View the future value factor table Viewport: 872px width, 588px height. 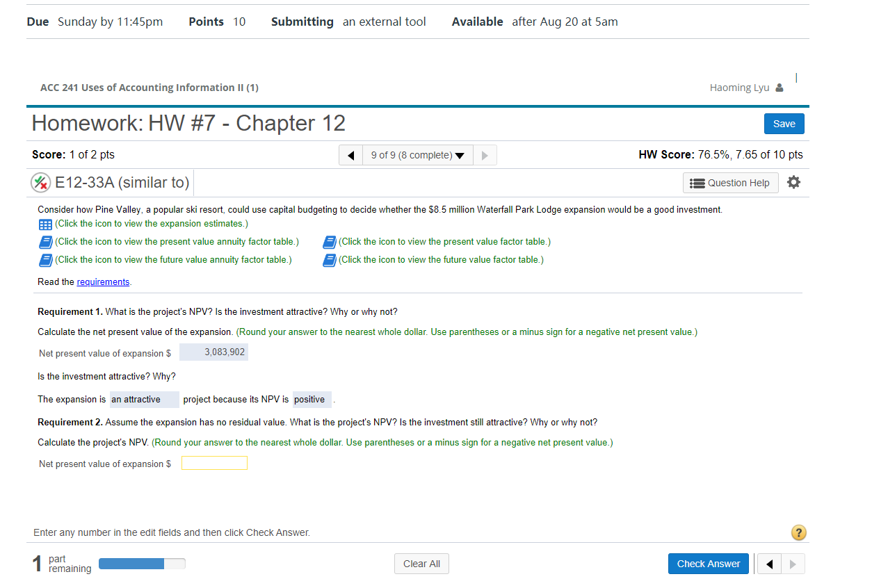pyautogui.click(x=329, y=259)
